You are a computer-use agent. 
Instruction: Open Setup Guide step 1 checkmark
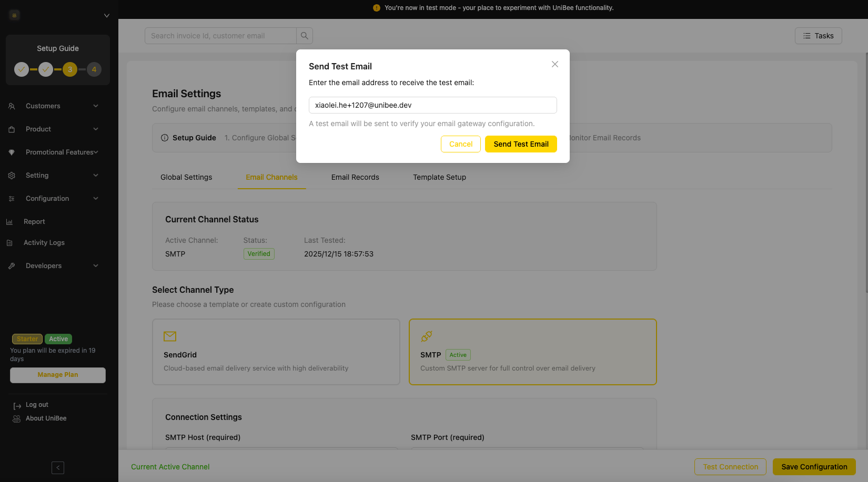(x=22, y=69)
